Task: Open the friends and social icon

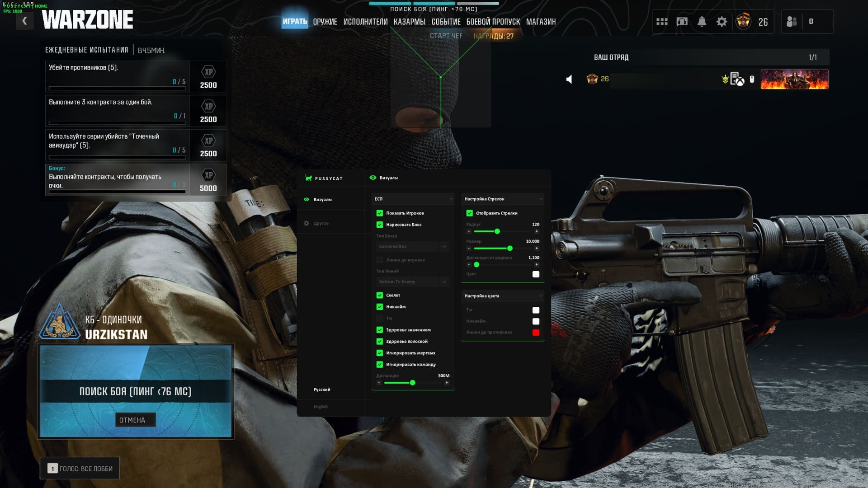Action: [792, 22]
